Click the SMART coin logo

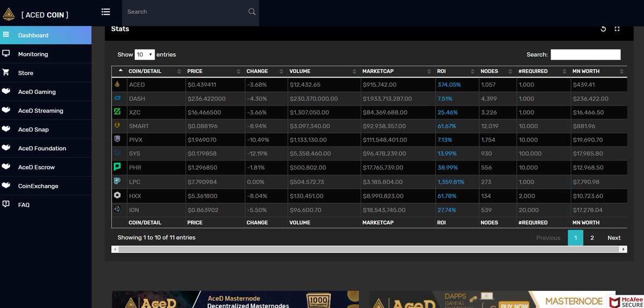click(x=118, y=126)
